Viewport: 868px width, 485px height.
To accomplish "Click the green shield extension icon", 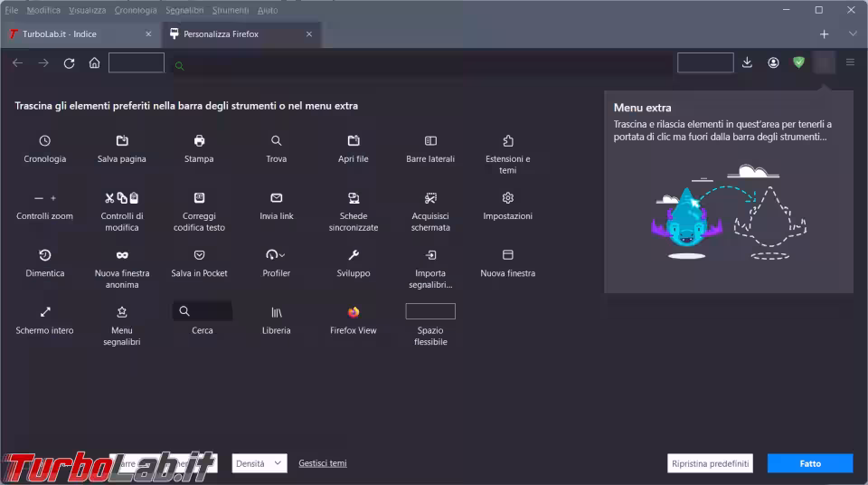I will 798,62.
